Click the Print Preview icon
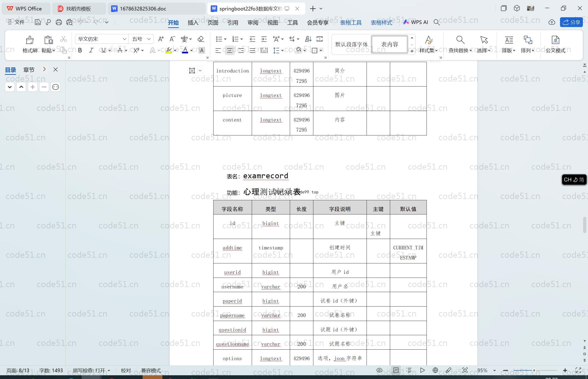The image size is (588, 379). 70,22
